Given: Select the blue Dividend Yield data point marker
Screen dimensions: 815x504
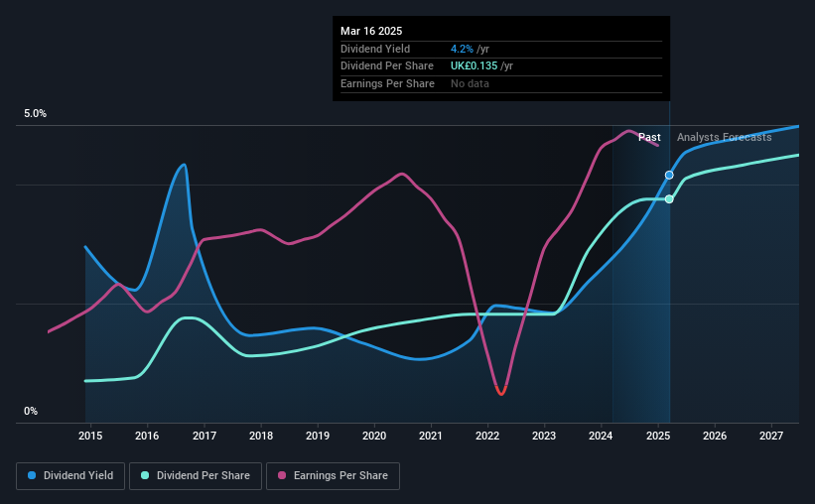Looking at the screenshot, I should [x=669, y=175].
